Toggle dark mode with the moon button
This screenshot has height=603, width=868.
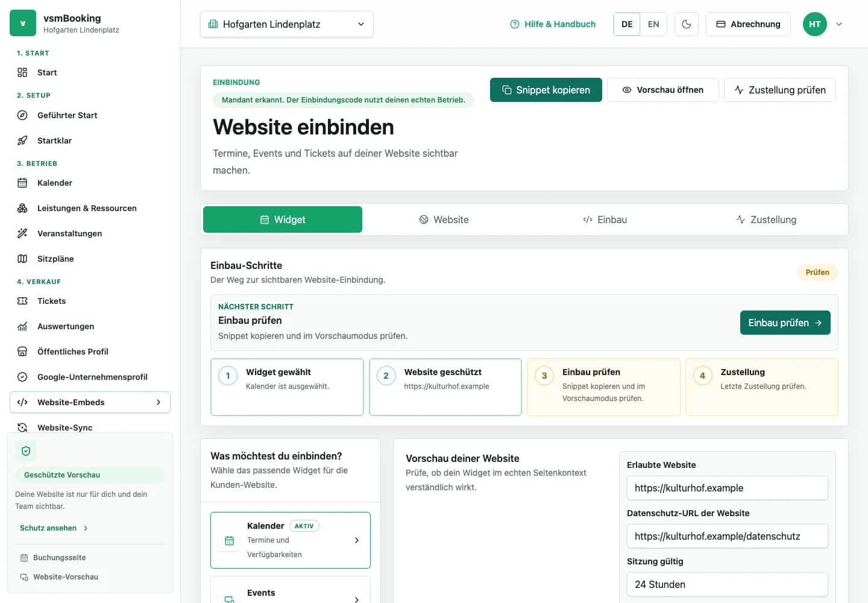[x=687, y=24]
